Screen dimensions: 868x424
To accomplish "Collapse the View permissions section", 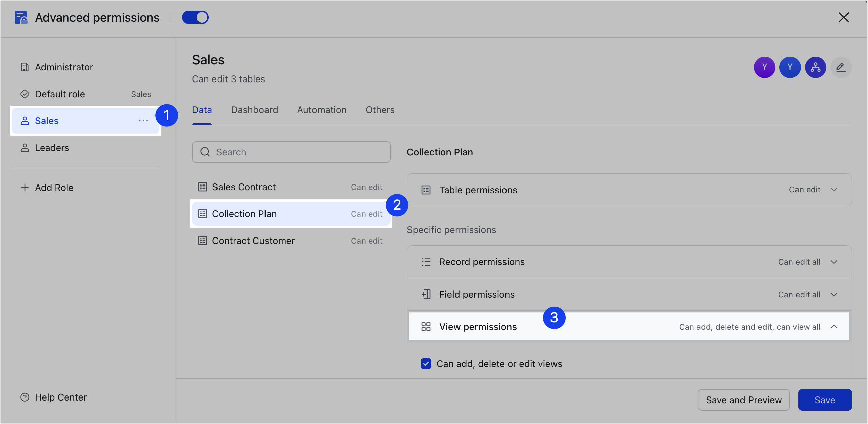I will 835,326.
